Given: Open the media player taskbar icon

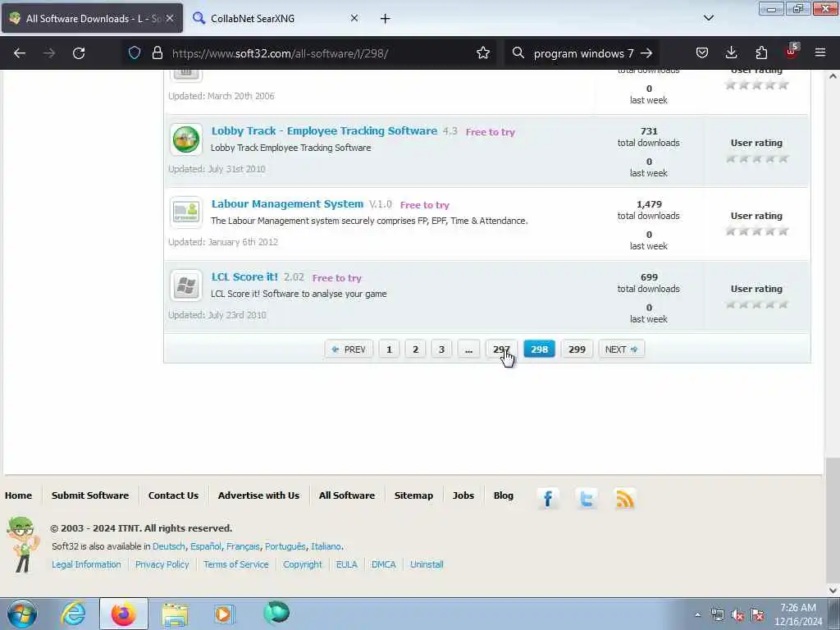Looking at the screenshot, I should pos(224,614).
